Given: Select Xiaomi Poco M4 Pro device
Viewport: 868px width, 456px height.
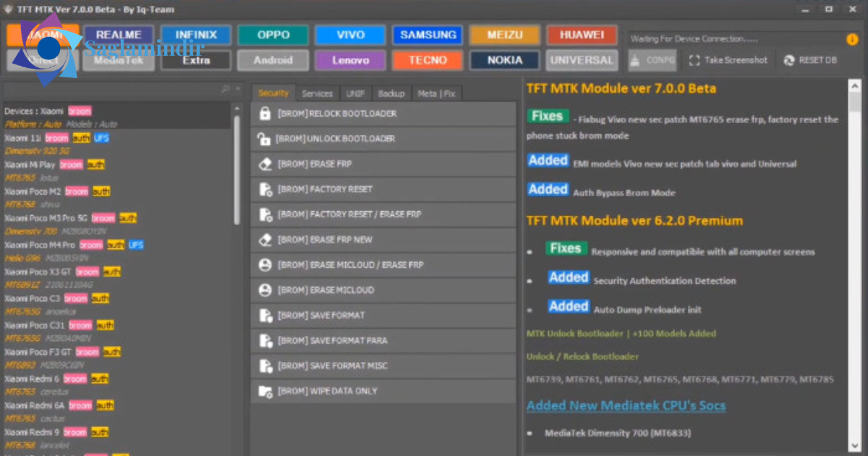Looking at the screenshot, I should [x=116, y=245].
